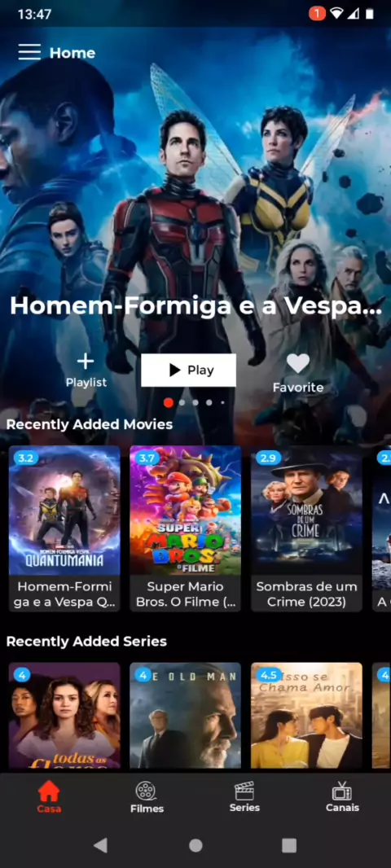Select Sombras de um Crime (2023) movie
Screen dimensions: 391x868
[x=307, y=528]
